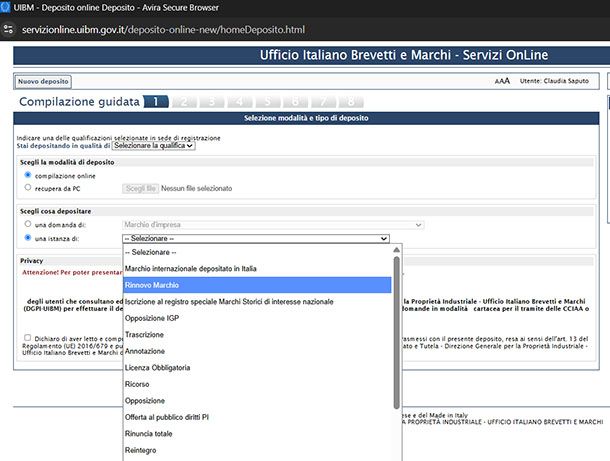
Task: Choose Licenza Obbligatoria from the list
Action: pos(257,368)
